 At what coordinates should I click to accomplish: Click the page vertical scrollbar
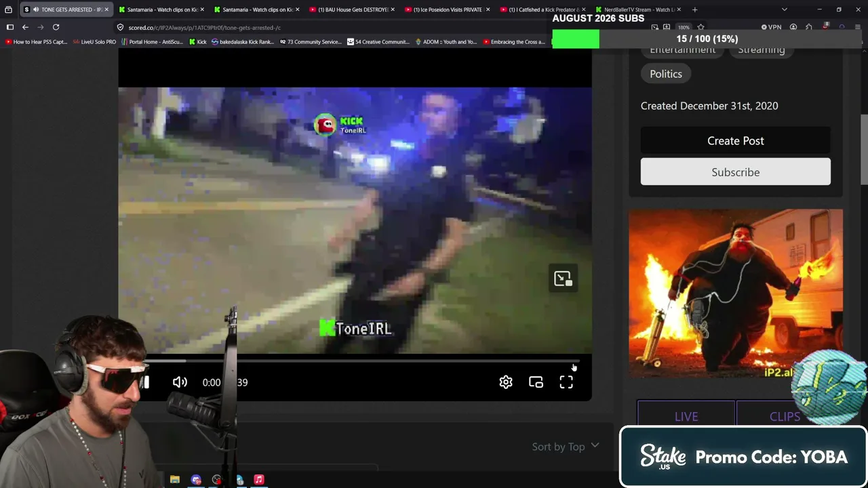pyautogui.click(x=864, y=149)
